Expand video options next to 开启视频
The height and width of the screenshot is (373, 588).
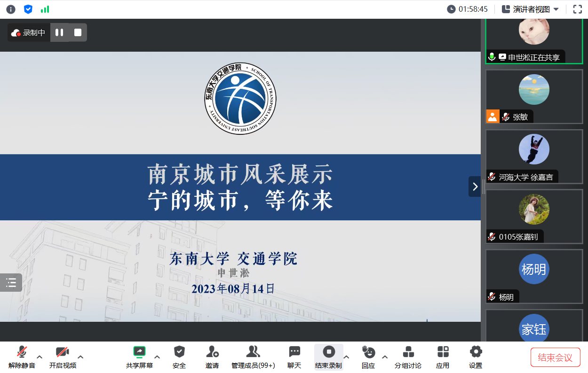[x=80, y=357]
